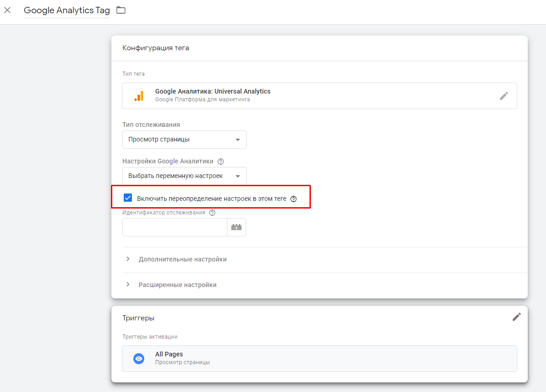The width and height of the screenshot is (546, 392).
Task: Focus the tracking ID input field
Action: coord(174,227)
